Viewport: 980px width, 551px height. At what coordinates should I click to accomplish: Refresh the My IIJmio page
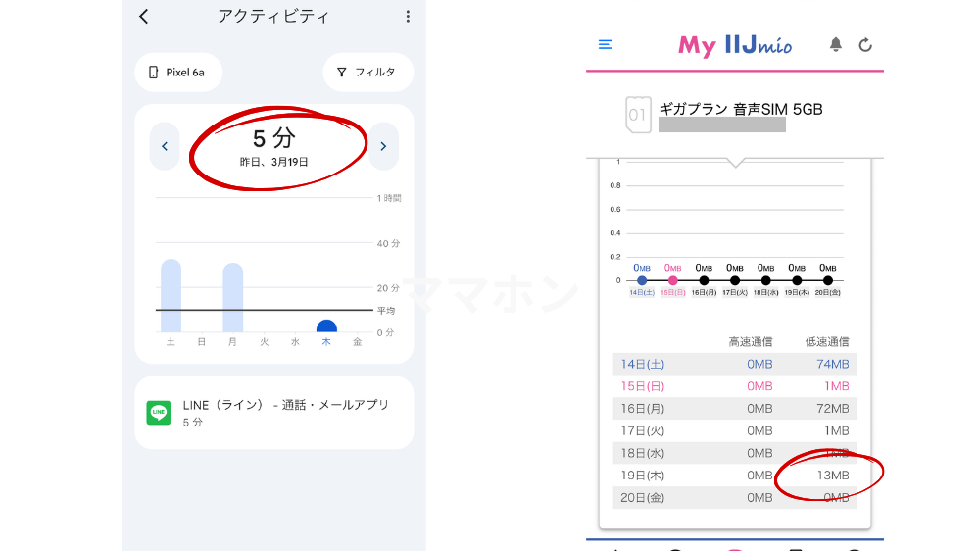coord(865,44)
